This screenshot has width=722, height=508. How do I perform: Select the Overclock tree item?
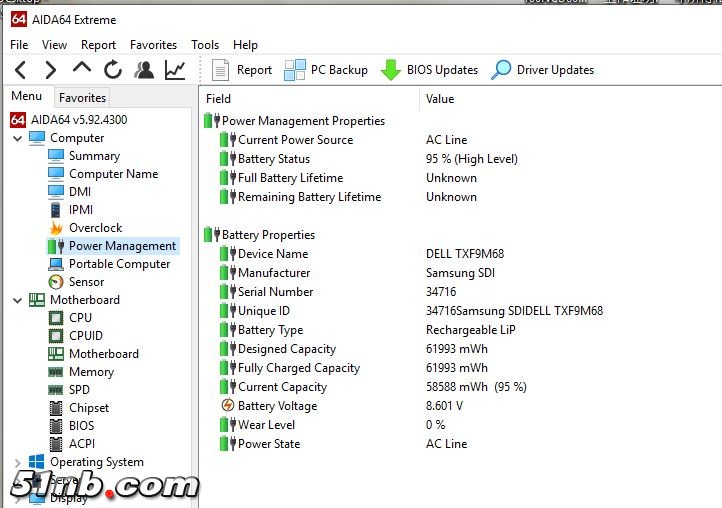tap(95, 228)
